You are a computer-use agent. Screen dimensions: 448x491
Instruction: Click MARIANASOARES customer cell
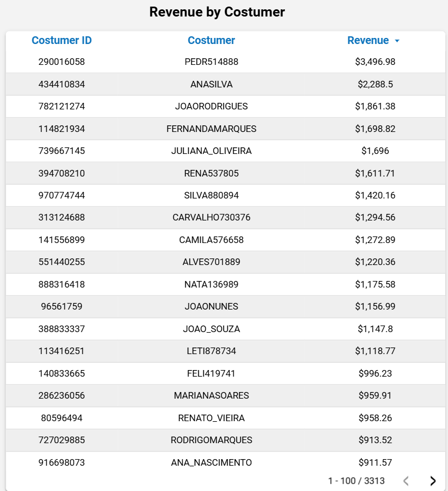pos(211,395)
